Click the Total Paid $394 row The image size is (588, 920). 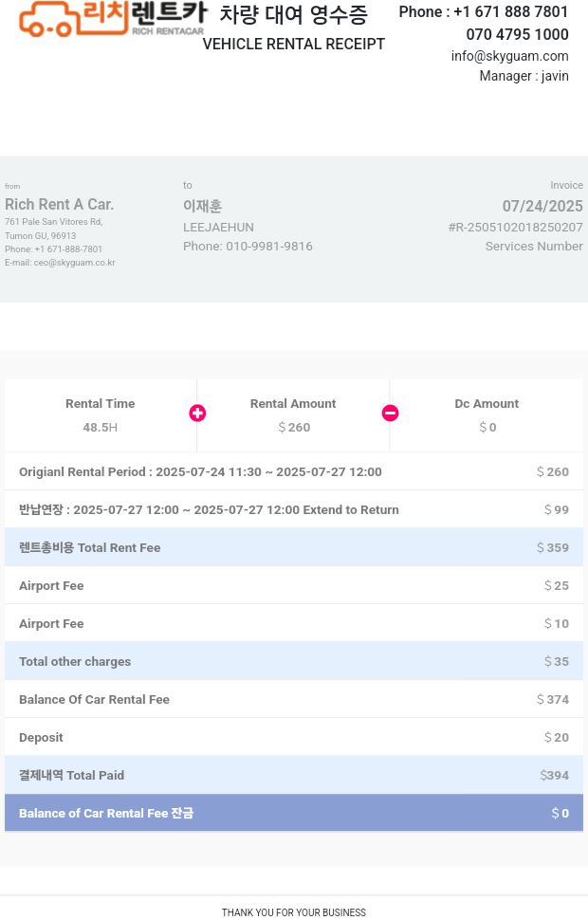tap(294, 775)
